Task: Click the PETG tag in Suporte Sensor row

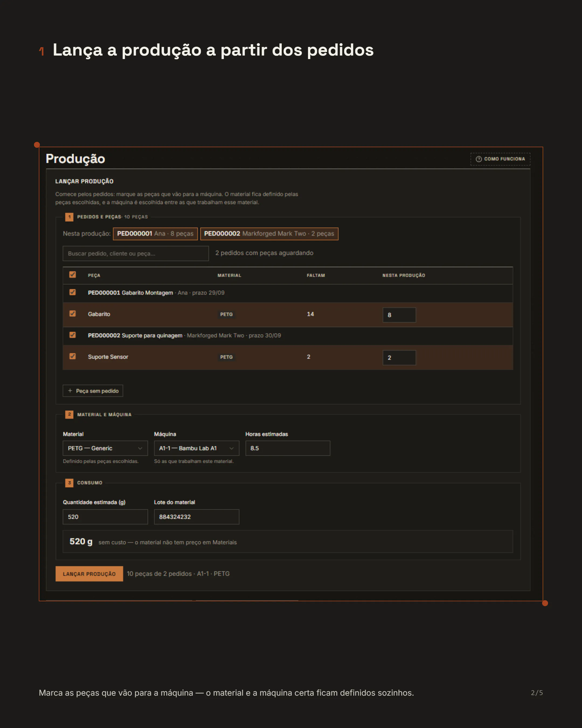Action: point(226,357)
